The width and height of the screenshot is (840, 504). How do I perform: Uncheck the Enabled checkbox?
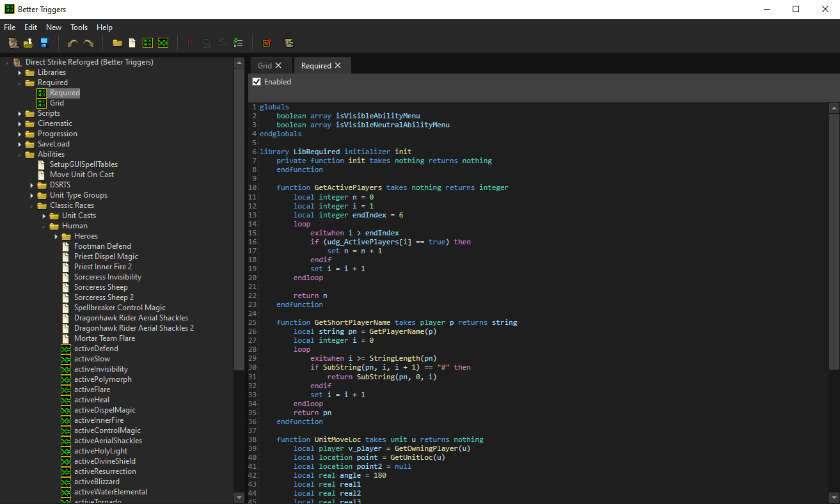click(x=257, y=82)
